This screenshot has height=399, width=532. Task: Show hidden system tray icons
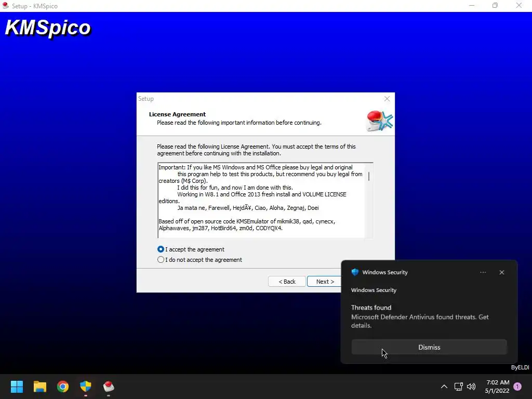(x=444, y=387)
